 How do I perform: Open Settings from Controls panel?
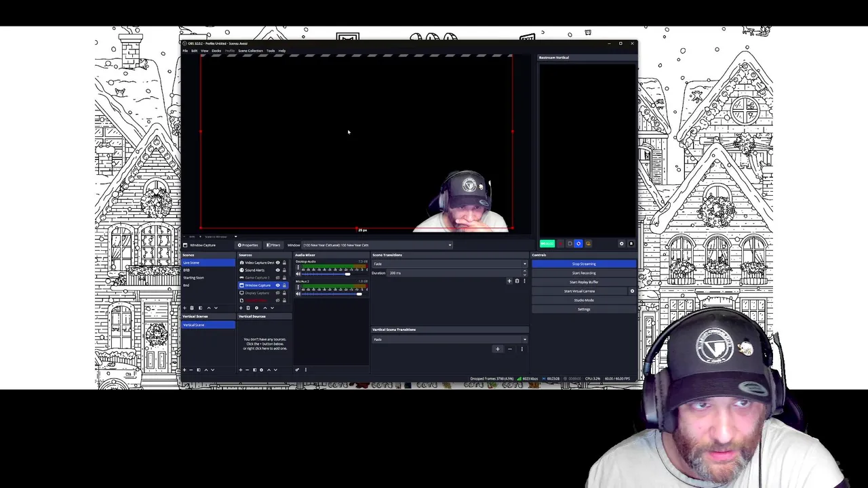(x=584, y=309)
